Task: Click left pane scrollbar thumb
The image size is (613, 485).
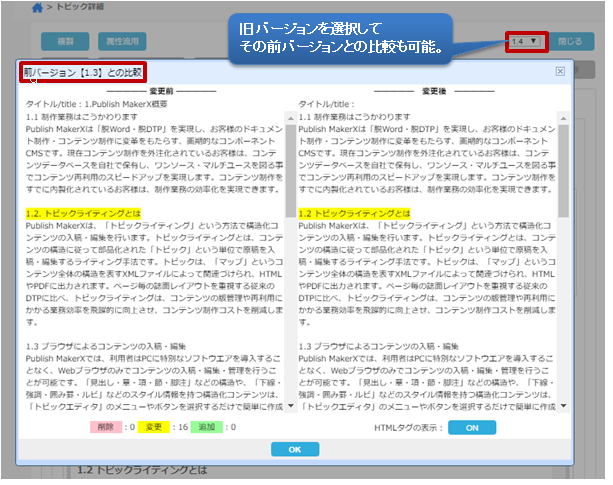Action: tap(290, 171)
